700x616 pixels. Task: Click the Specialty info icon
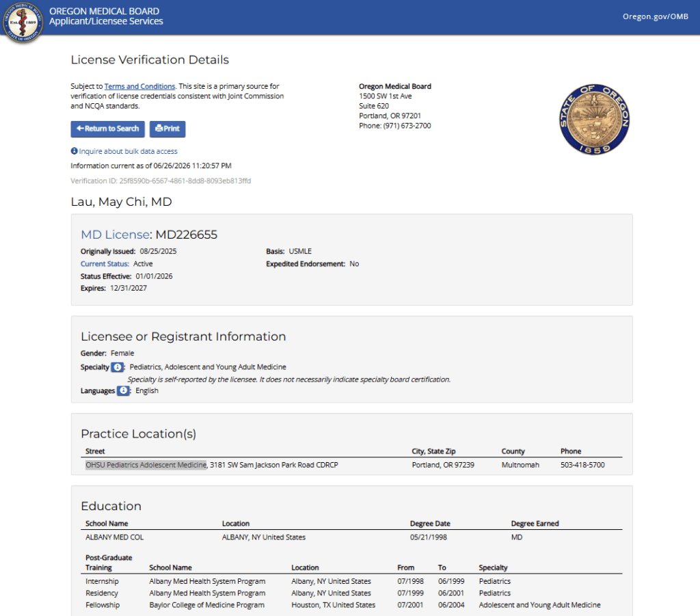(117, 367)
